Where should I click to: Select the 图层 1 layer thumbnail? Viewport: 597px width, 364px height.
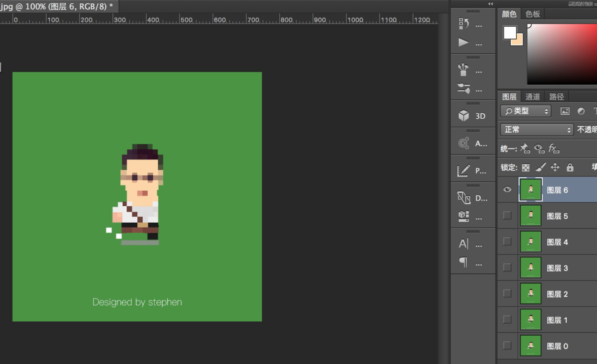530,320
